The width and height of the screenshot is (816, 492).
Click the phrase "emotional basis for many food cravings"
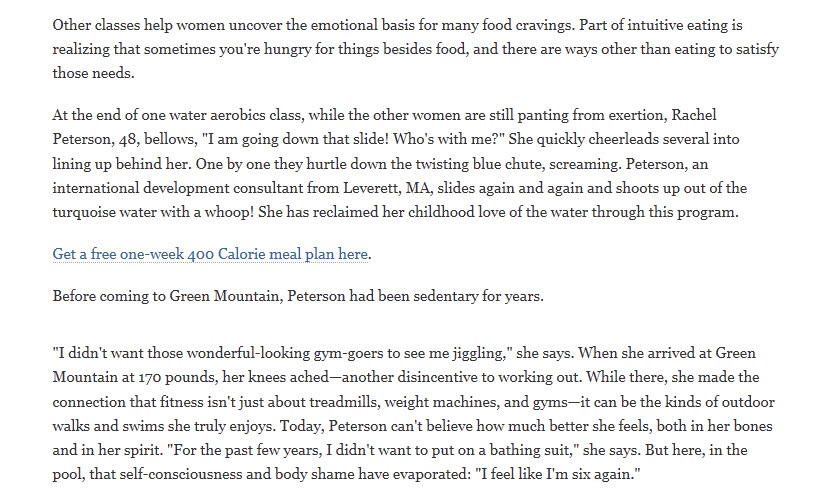424,25
